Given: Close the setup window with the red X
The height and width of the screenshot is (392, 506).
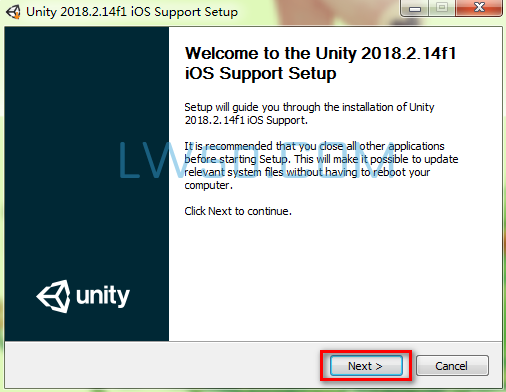Looking at the screenshot, I should pos(479,8).
